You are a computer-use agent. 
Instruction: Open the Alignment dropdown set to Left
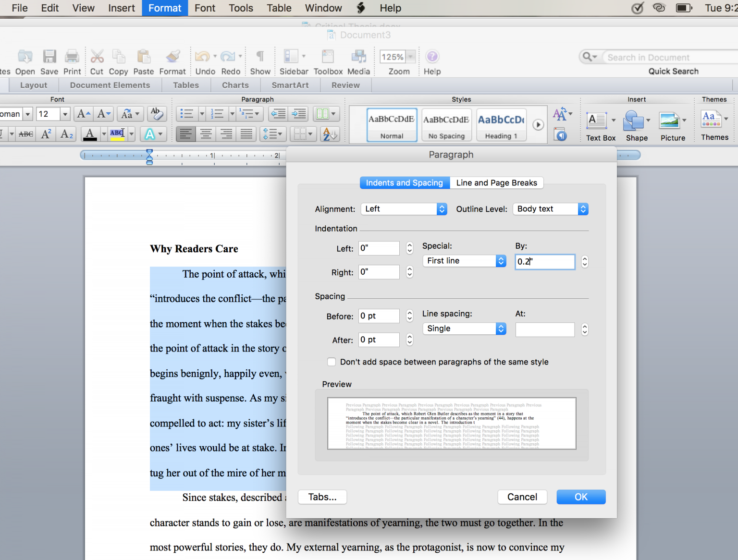[404, 209]
